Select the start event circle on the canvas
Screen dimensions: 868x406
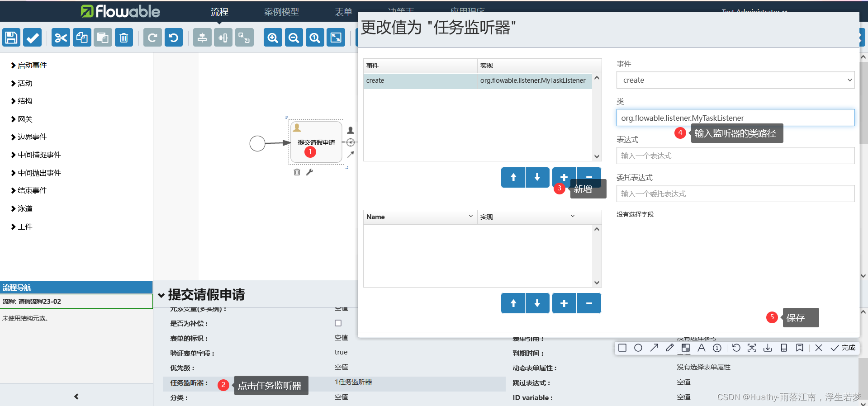[x=257, y=144]
